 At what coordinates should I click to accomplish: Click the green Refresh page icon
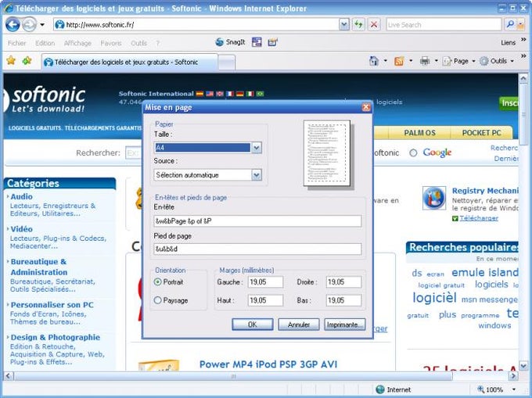click(358, 24)
